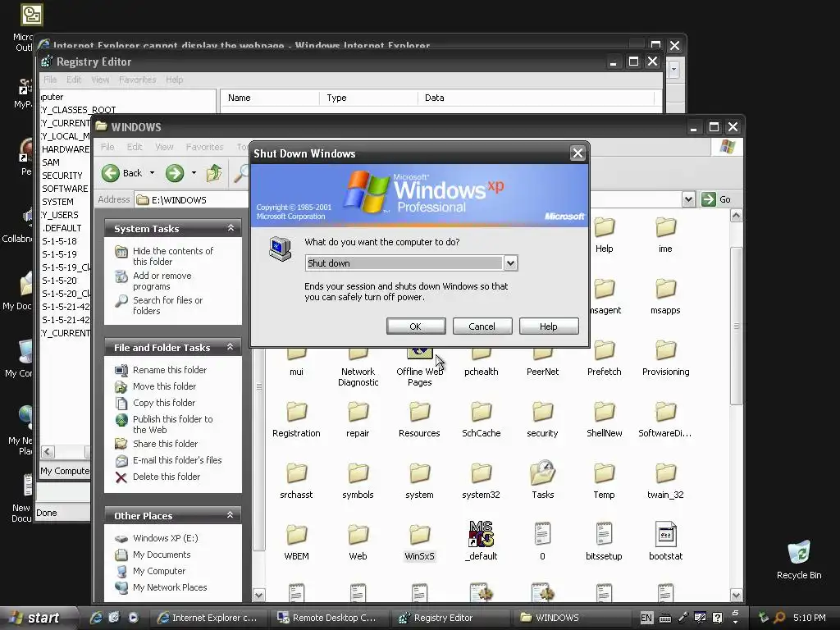Collapse the Other Places panel
This screenshot has width=840, height=630.
point(231,515)
